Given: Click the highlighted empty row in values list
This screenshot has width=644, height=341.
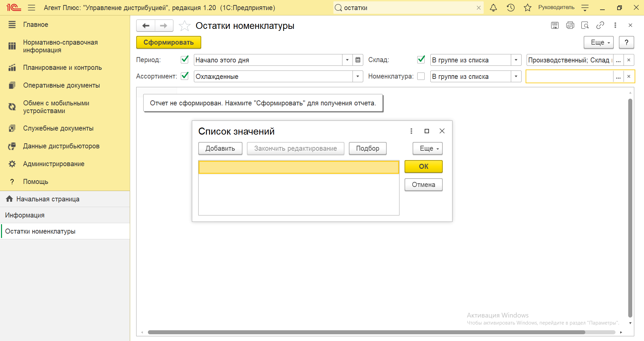Looking at the screenshot, I should (x=299, y=167).
